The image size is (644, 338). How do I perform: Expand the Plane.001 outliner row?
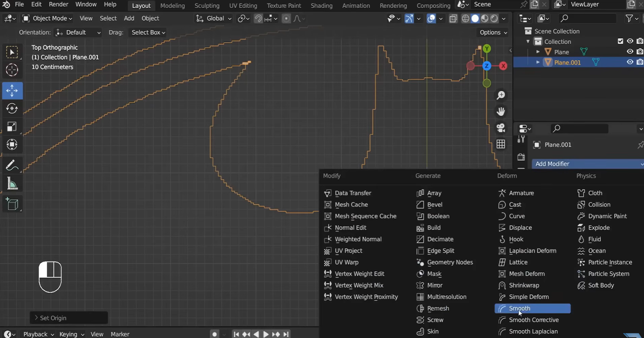pyautogui.click(x=538, y=62)
